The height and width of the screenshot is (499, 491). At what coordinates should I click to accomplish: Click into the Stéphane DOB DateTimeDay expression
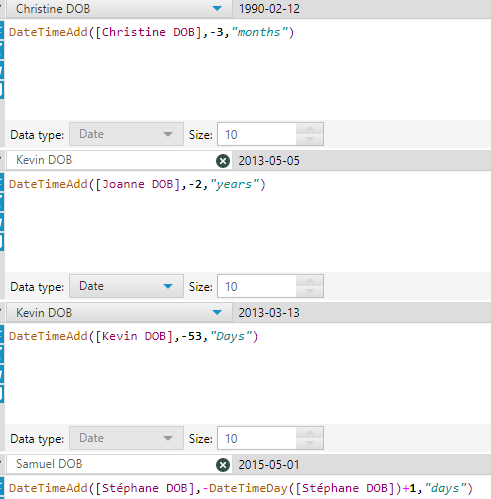click(x=241, y=488)
